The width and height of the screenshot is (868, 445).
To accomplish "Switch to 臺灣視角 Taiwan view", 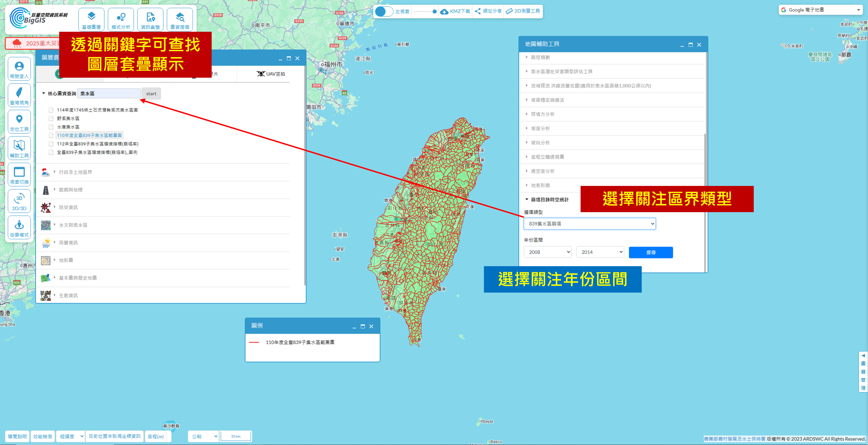I will (19, 95).
